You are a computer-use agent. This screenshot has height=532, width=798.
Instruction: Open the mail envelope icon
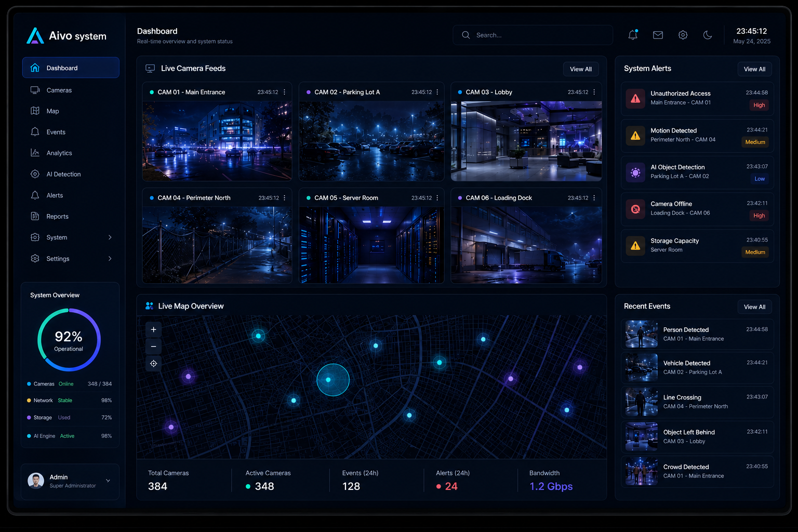[658, 35]
